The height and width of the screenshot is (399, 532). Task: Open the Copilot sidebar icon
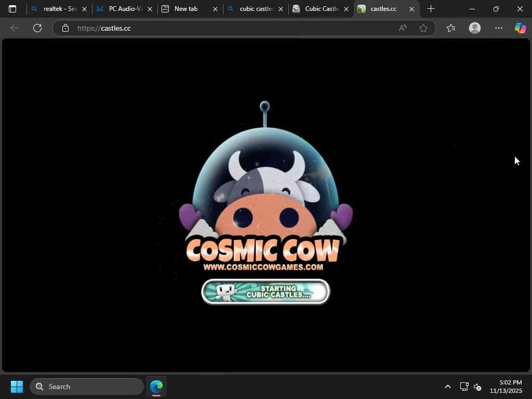pyautogui.click(x=521, y=28)
